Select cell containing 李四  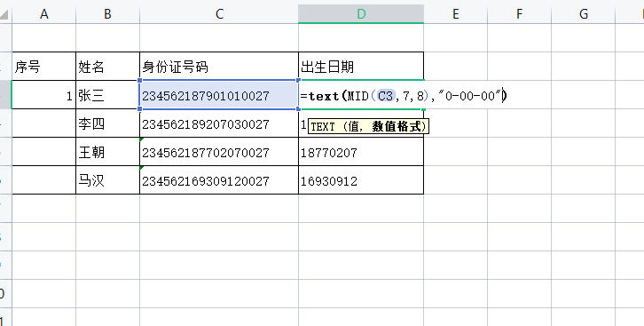click(107, 123)
